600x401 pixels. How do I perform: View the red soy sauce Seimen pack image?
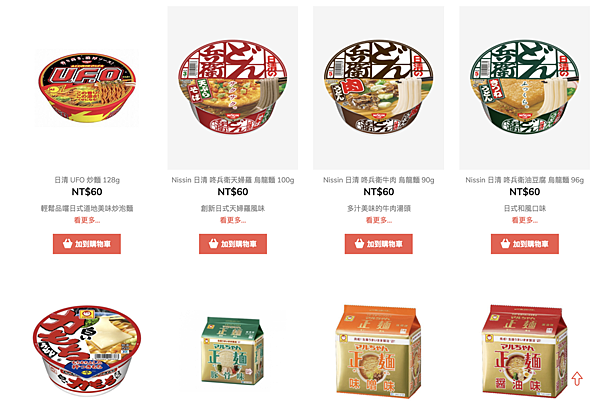tap(525, 351)
